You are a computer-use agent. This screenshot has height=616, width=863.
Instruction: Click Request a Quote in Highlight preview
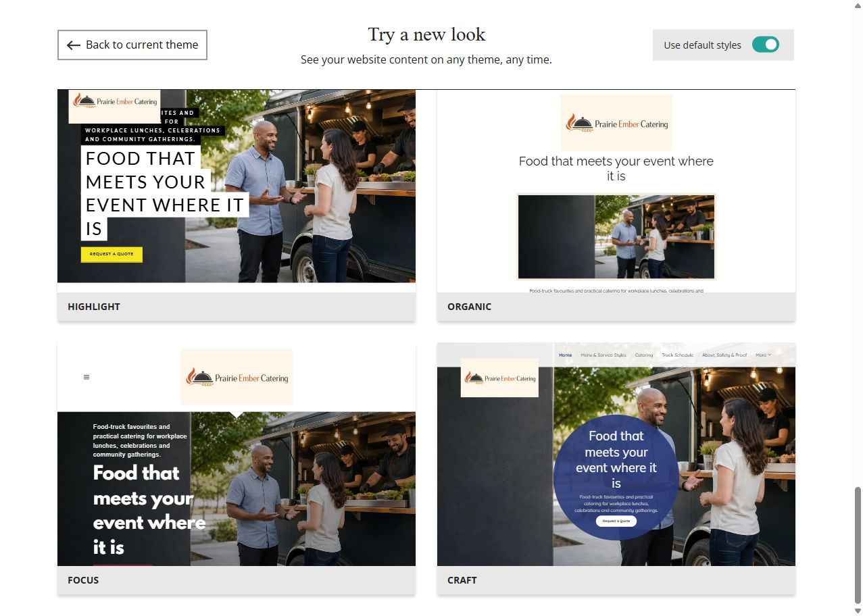112,254
